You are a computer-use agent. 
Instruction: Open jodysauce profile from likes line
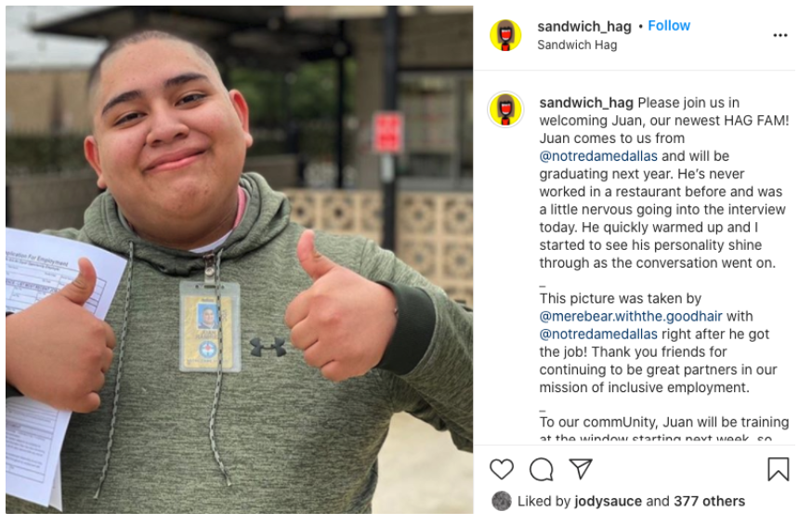click(608, 501)
